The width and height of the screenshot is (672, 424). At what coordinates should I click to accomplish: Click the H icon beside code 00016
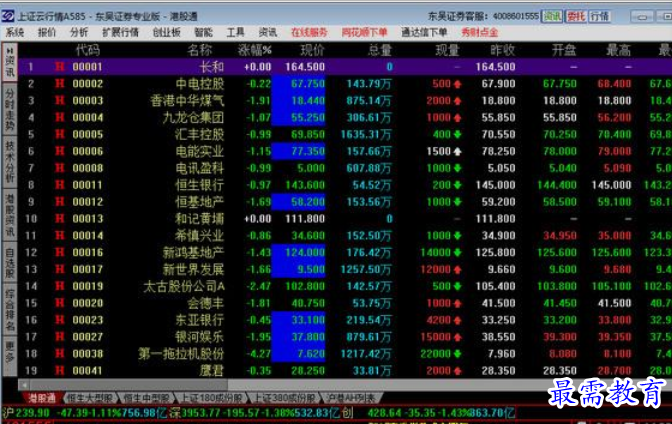60,252
